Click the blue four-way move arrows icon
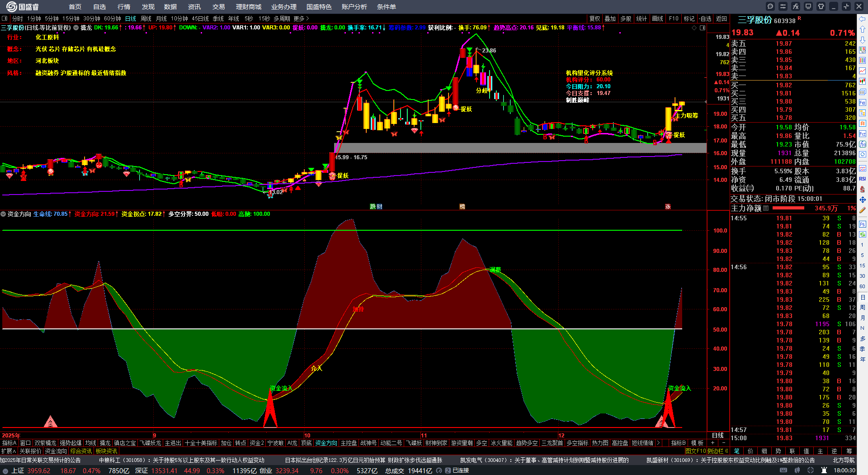Image resolution: width=868 pixels, height=475 pixels. coord(863,199)
